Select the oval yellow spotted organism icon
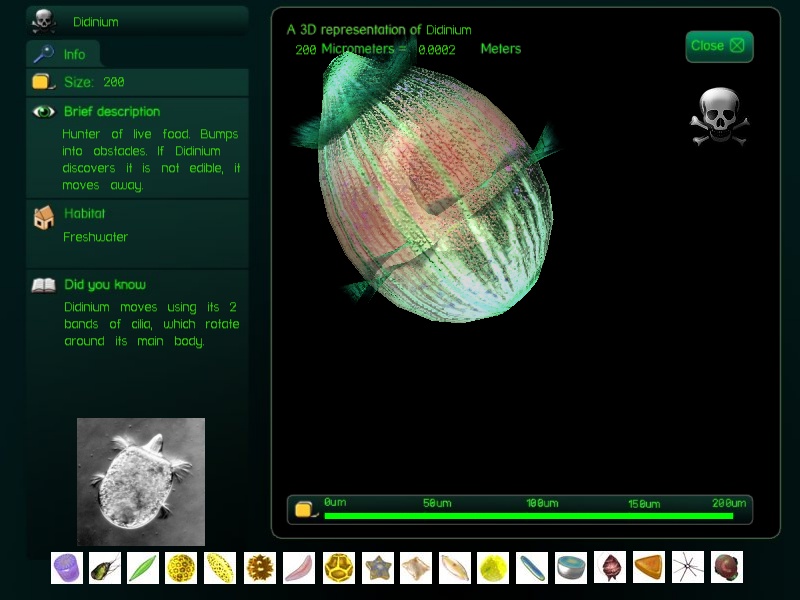 (220, 567)
